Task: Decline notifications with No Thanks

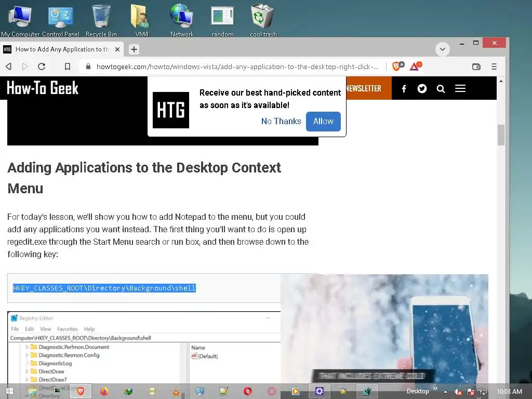Action: (x=281, y=121)
